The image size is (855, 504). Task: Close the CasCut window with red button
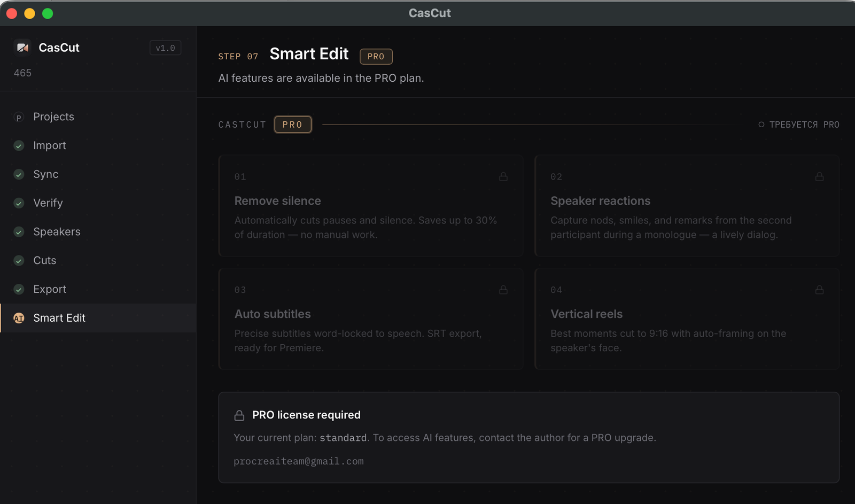point(12,13)
